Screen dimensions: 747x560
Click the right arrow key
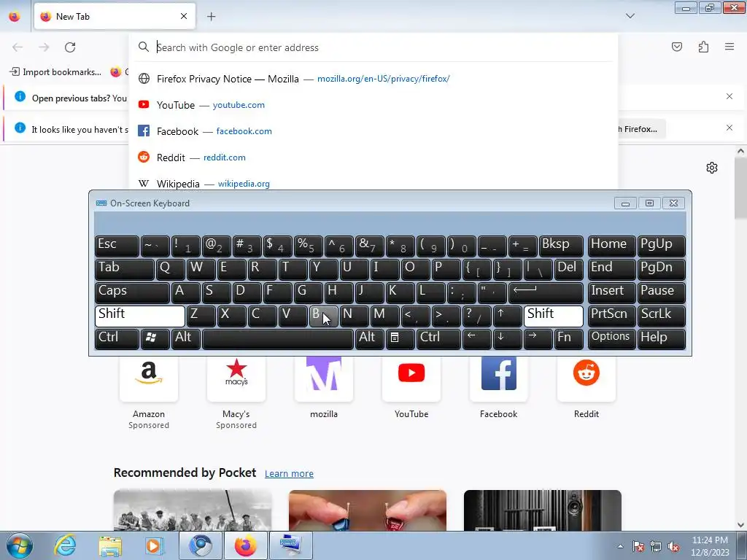pos(538,339)
